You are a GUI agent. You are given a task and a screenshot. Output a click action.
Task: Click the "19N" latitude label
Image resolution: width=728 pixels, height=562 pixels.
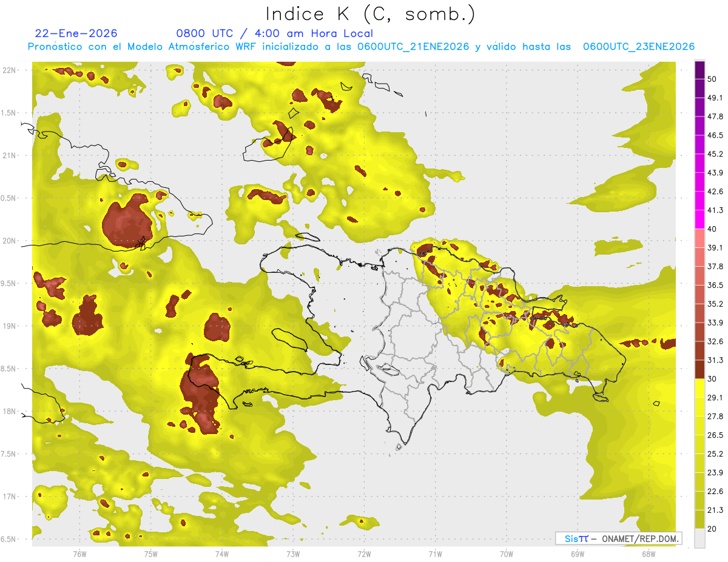(9, 326)
